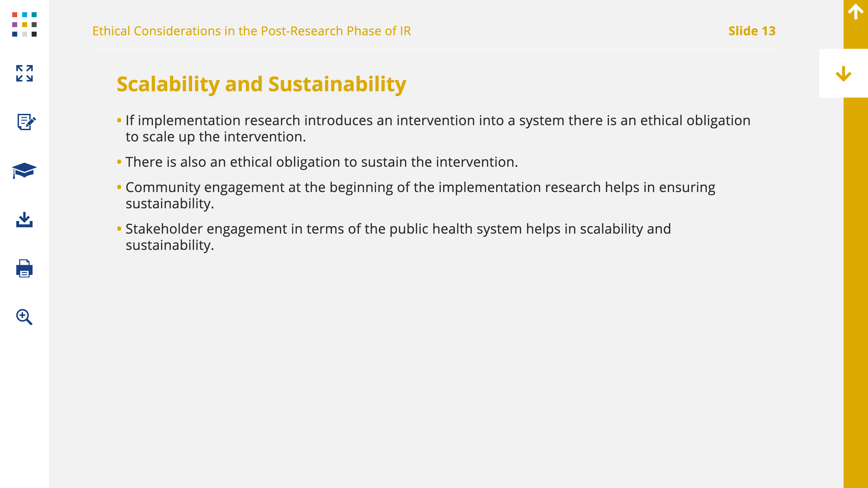Zoom in with the magnifier icon

24,317
